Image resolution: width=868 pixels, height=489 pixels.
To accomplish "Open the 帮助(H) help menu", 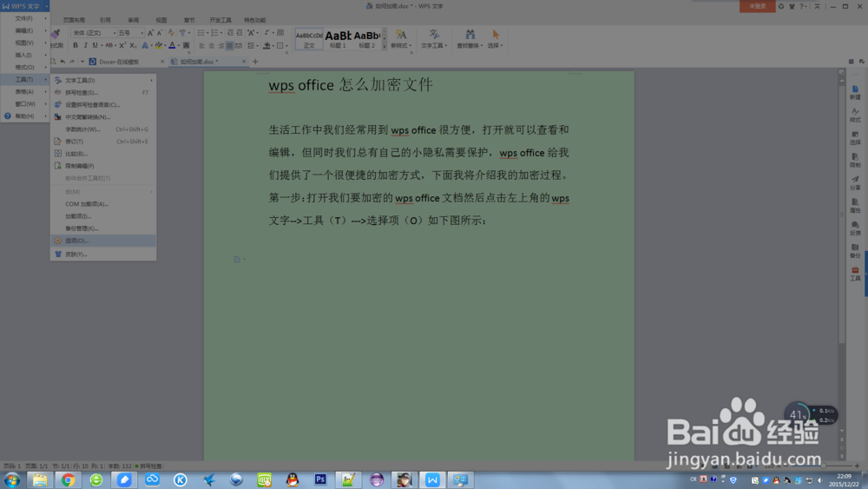I will click(x=25, y=116).
